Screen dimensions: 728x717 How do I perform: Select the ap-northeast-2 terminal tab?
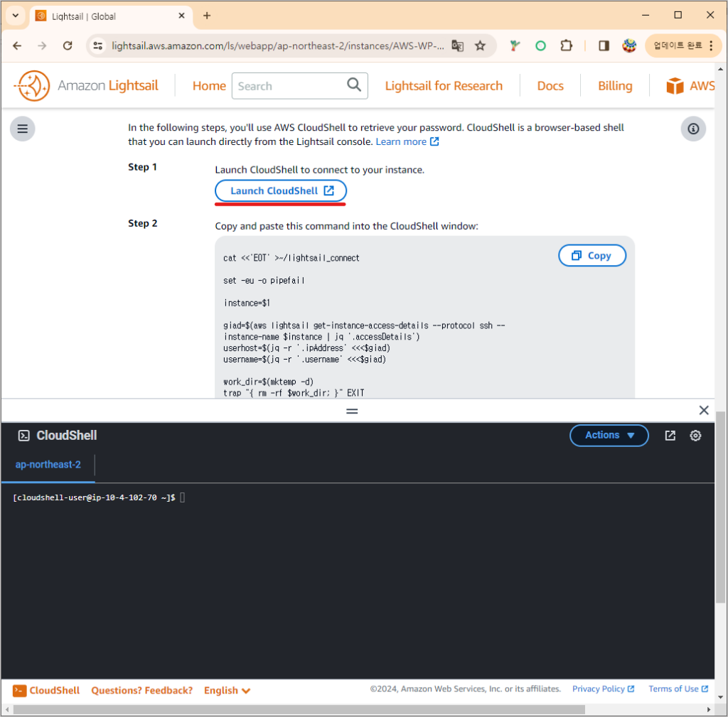click(x=48, y=465)
